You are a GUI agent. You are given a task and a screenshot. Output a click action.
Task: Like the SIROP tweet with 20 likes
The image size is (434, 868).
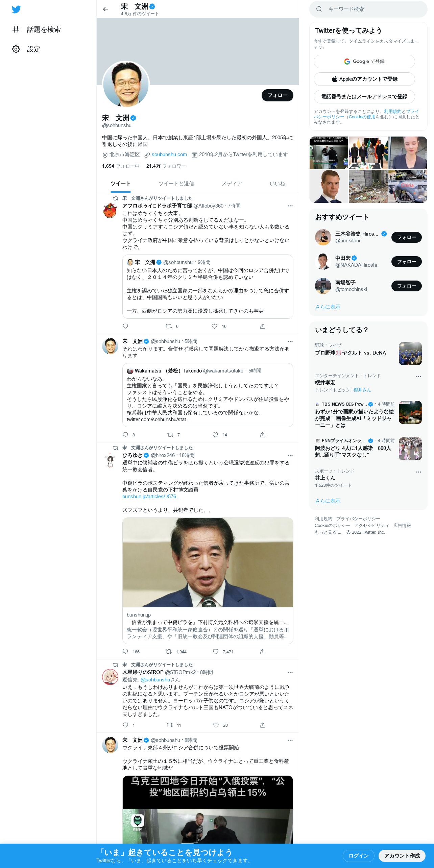[x=216, y=725]
